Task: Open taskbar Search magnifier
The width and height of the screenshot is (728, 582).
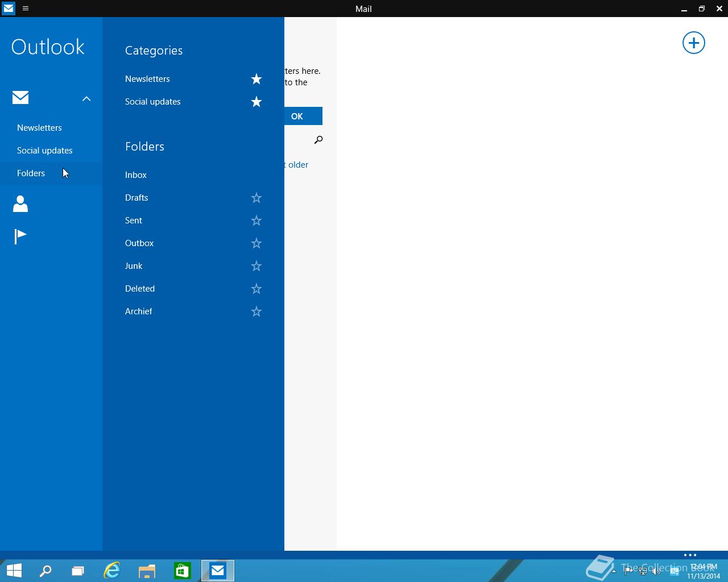Action: [x=45, y=571]
